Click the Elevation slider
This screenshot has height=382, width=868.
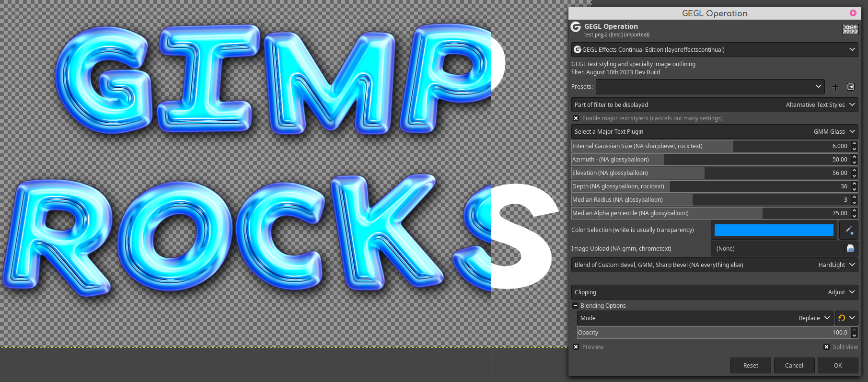(x=711, y=173)
